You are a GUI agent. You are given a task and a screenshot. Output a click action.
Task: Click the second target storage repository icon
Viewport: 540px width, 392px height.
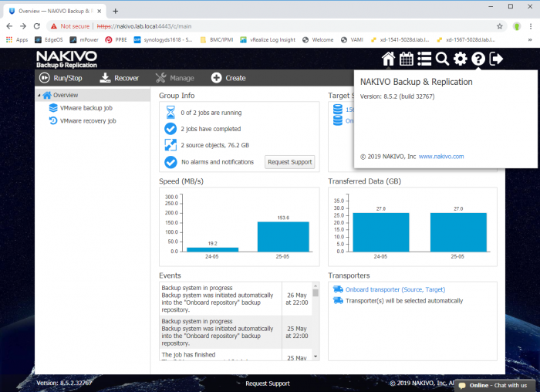click(x=338, y=120)
